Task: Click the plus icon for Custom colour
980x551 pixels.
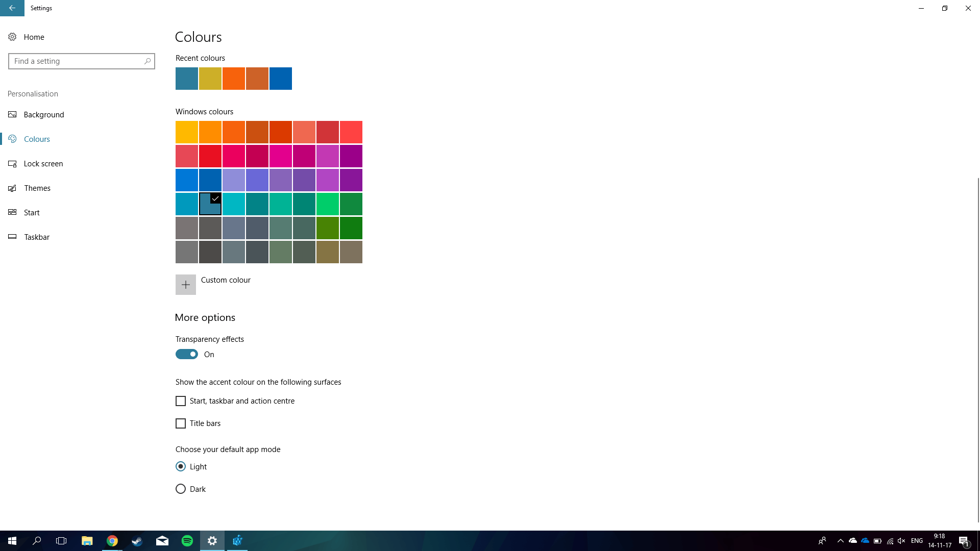Action: (x=185, y=285)
